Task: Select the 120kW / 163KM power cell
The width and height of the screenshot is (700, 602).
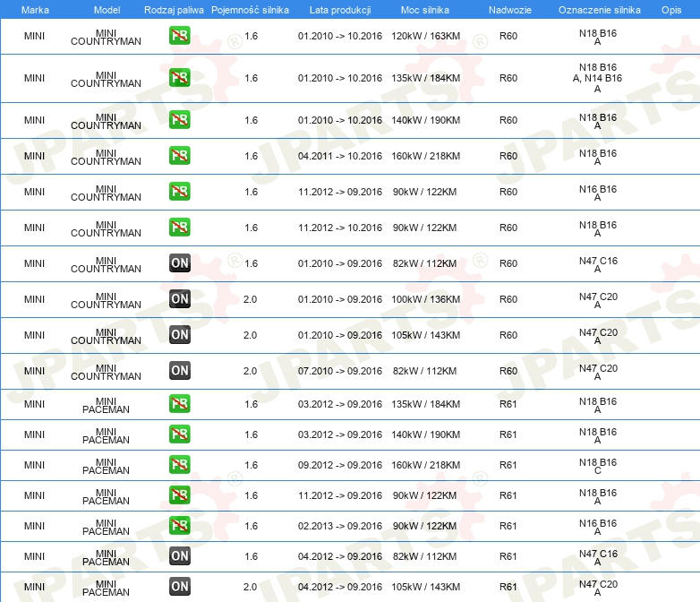Action: (x=425, y=36)
